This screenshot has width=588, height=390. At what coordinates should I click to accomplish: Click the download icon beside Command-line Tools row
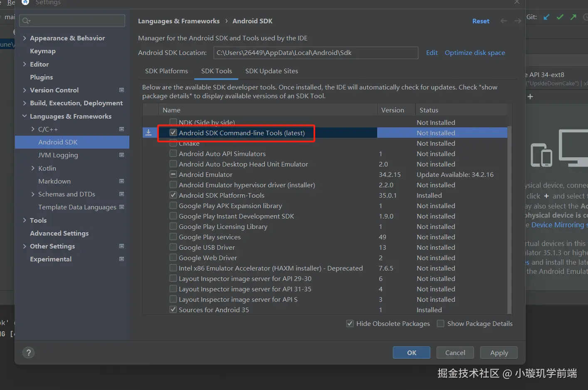click(148, 133)
